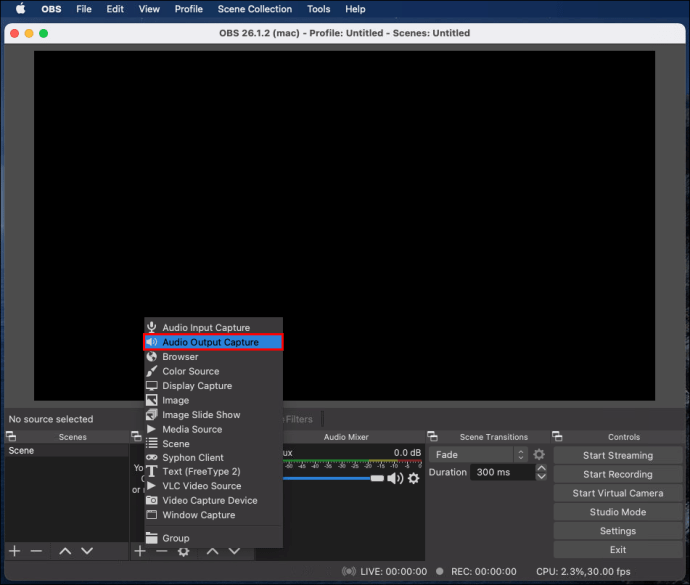690x585 pixels.
Task: Select the Scene item in Scenes list
Action: pos(66,450)
